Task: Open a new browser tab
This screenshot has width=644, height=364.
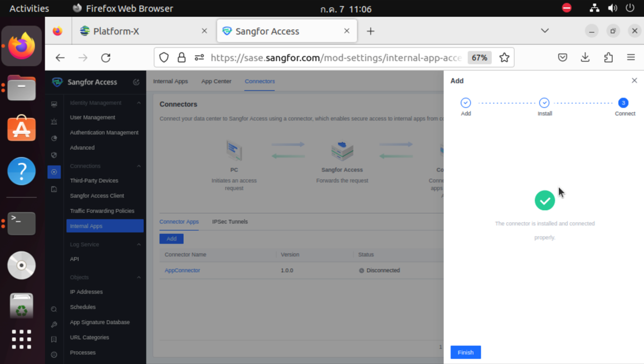Action: 370,31
